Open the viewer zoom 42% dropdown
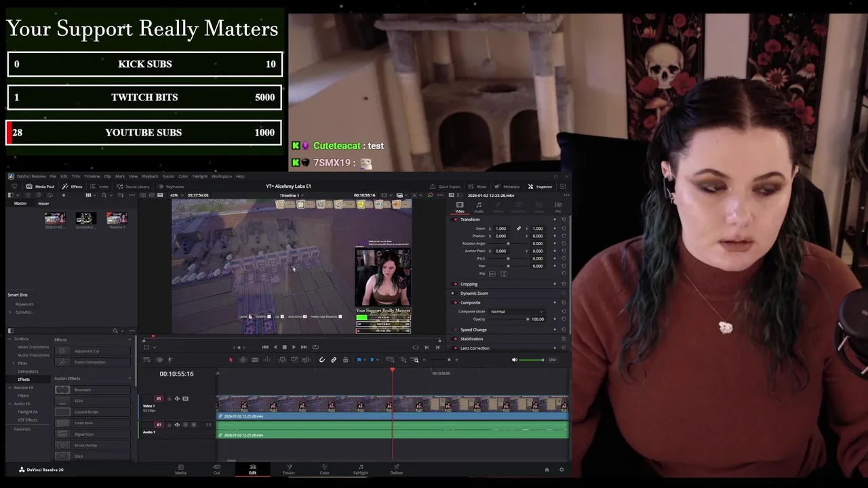The width and height of the screenshot is (868, 488). point(176,195)
